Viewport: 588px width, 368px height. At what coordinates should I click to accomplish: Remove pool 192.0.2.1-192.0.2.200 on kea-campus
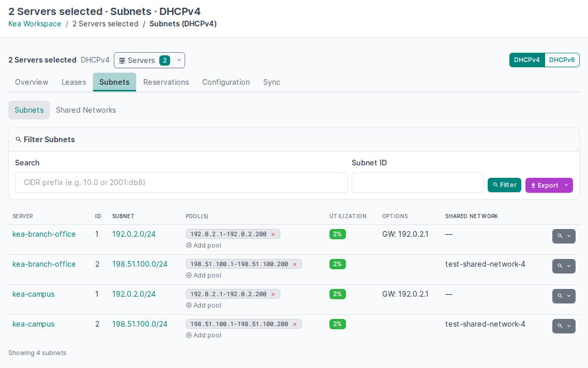(273, 294)
